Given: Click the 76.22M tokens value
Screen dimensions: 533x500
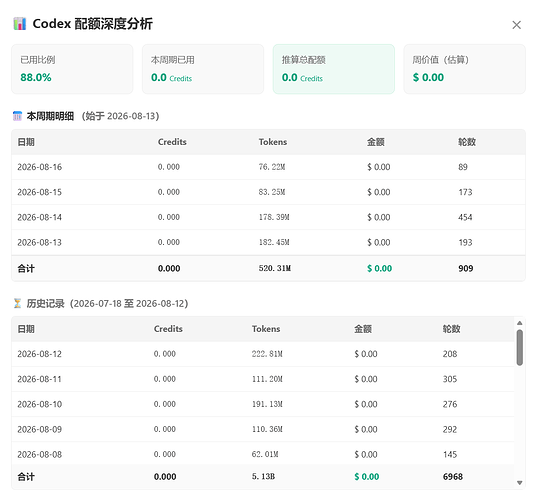Looking at the screenshot, I should pyautogui.click(x=272, y=167).
